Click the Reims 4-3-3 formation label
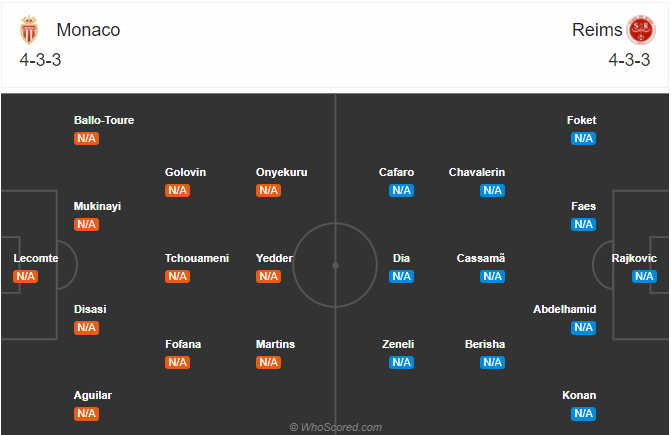 click(629, 60)
